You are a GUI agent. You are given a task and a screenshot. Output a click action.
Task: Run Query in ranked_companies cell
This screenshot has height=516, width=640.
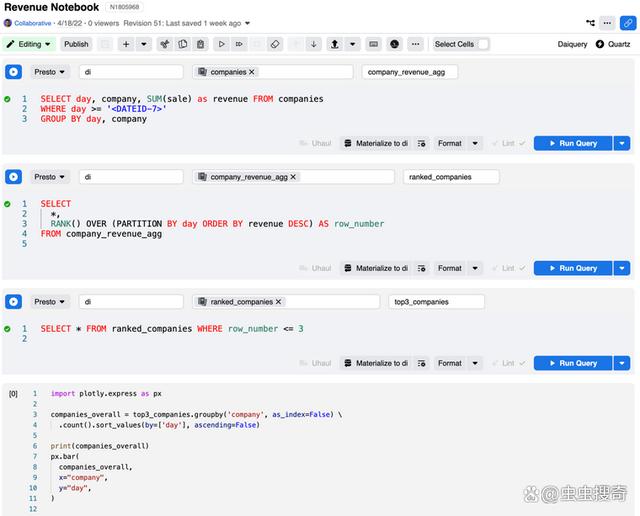point(573,268)
